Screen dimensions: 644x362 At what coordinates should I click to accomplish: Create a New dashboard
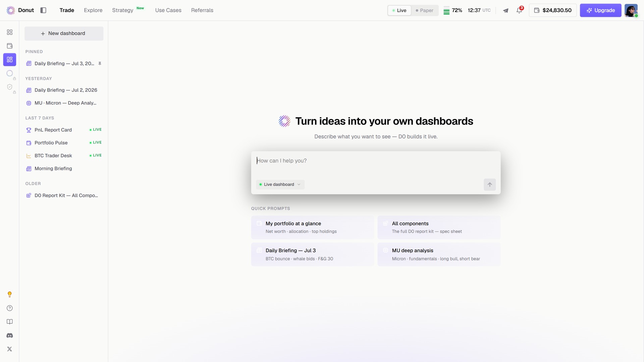64,34
